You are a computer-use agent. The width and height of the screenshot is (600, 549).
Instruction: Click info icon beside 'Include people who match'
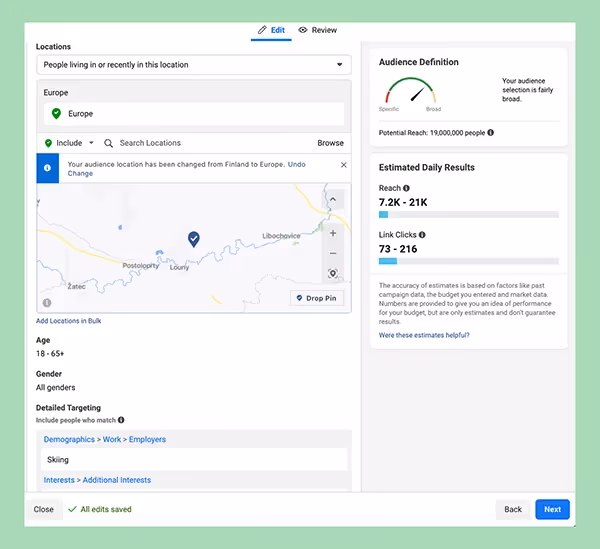[121, 420]
